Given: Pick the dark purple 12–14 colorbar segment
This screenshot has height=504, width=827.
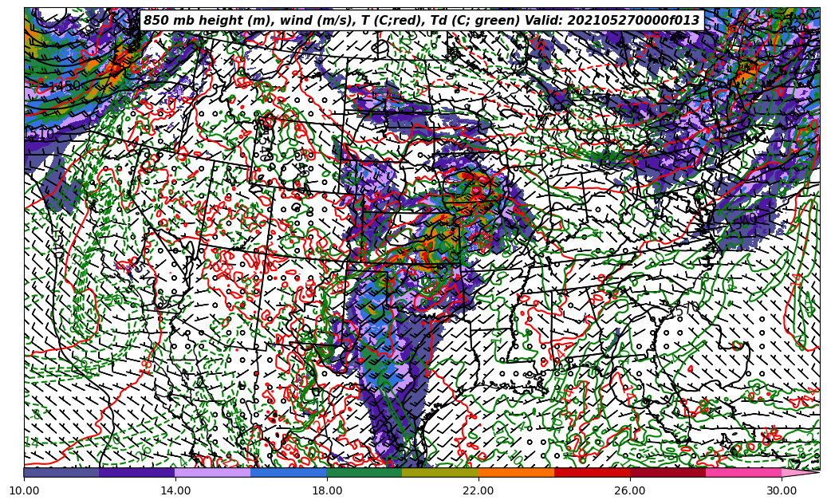Looking at the screenshot, I should click(137, 472).
